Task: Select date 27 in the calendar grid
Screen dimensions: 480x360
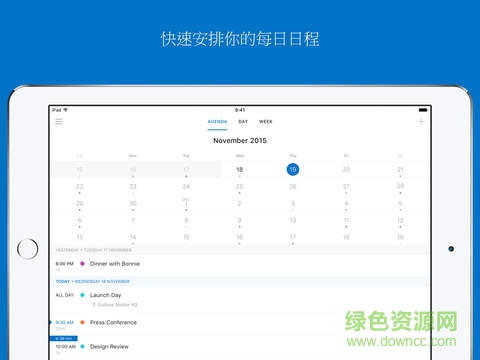Action: click(346, 186)
